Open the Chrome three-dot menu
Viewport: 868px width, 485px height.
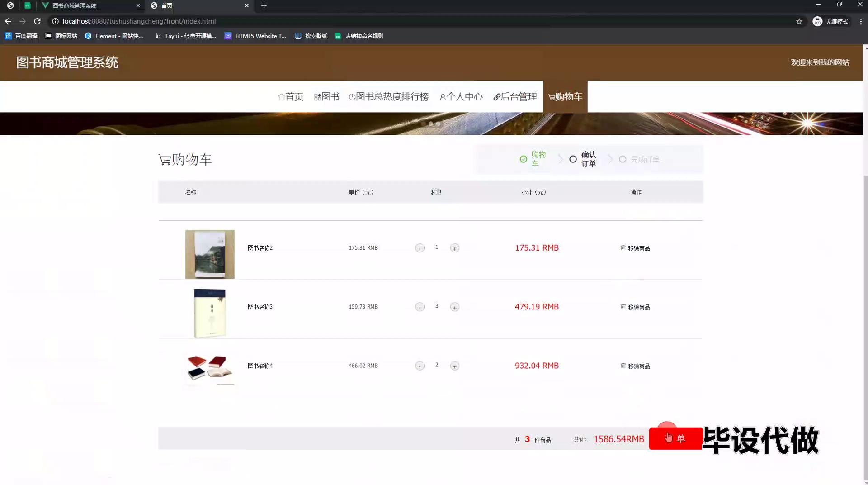pyautogui.click(x=860, y=21)
